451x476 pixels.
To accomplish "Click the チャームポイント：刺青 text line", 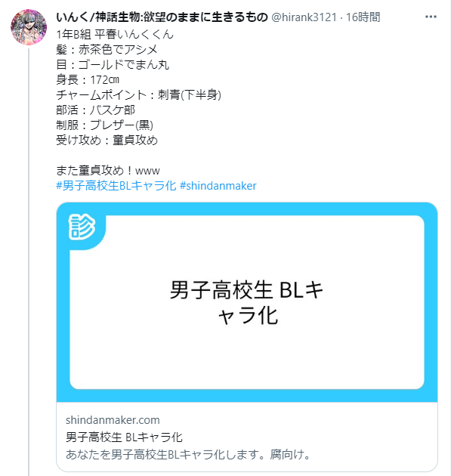I will click(x=139, y=94).
